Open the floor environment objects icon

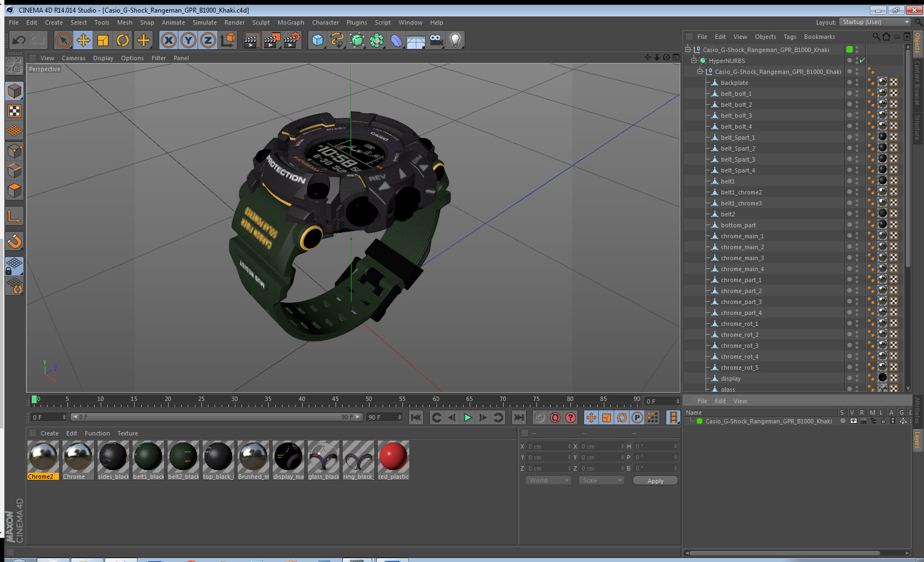pyautogui.click(x=416, y=40)
